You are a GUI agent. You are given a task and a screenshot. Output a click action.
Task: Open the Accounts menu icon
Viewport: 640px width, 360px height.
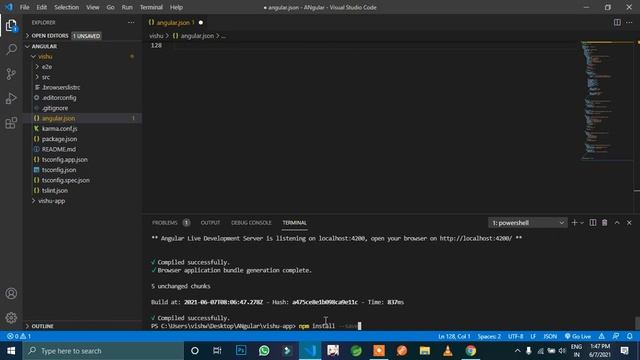click(11, 293)
